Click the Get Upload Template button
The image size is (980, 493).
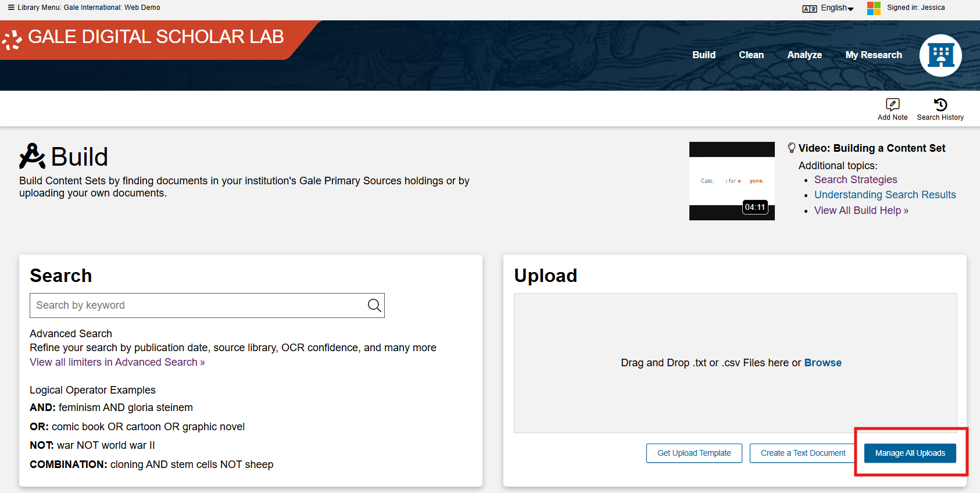click(x=694, y=453)
